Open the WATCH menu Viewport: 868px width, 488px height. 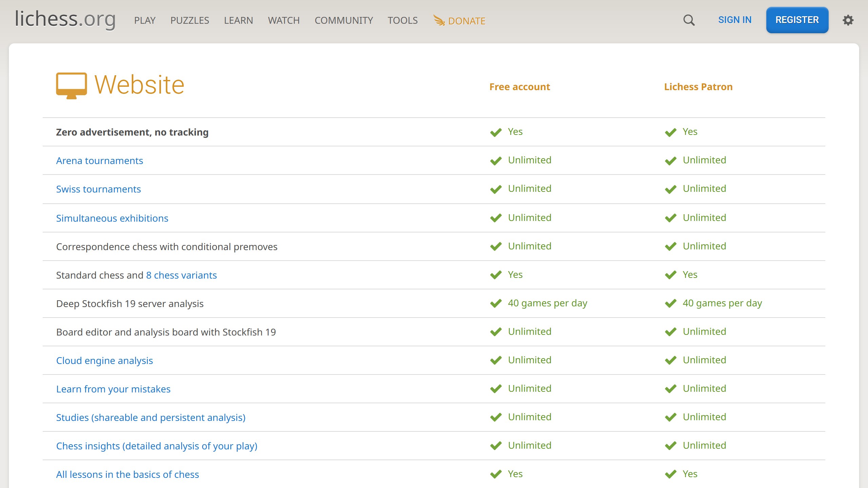tap(284, 20)
